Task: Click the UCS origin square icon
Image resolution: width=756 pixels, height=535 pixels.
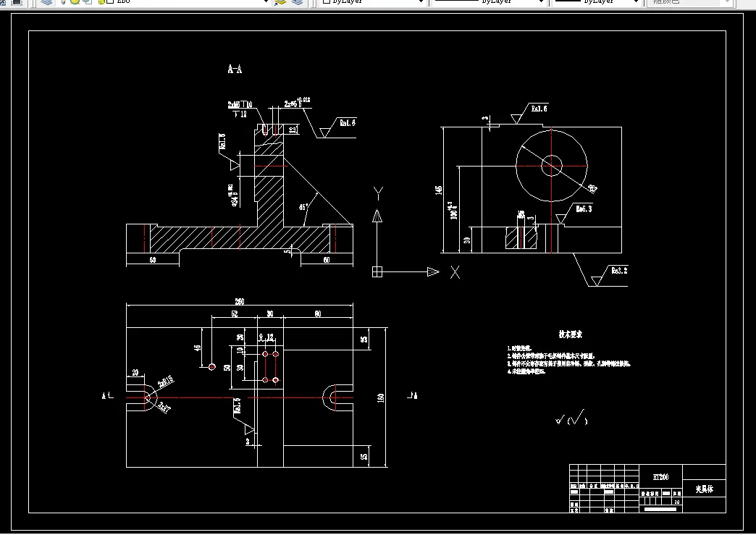Action: (377, 272)
